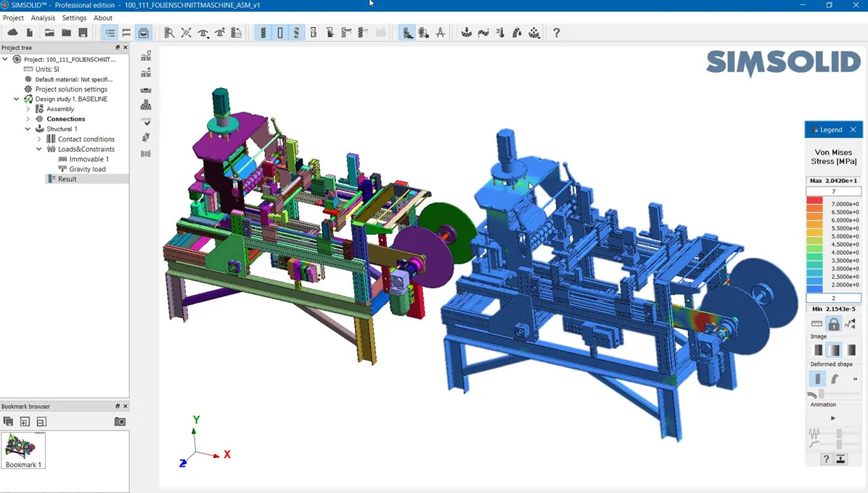The width and height of the screenshot is (868, 493).
Task: Click the legend ruler scale icon
Action: tap(816, 324)
